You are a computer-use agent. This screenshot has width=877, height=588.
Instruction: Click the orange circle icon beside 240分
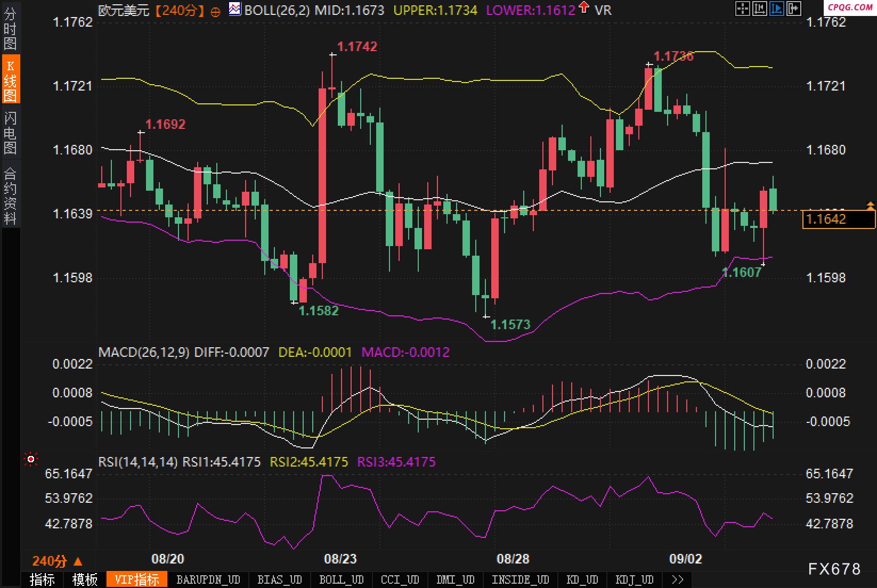pyautogui.click(x=216, y=11)
